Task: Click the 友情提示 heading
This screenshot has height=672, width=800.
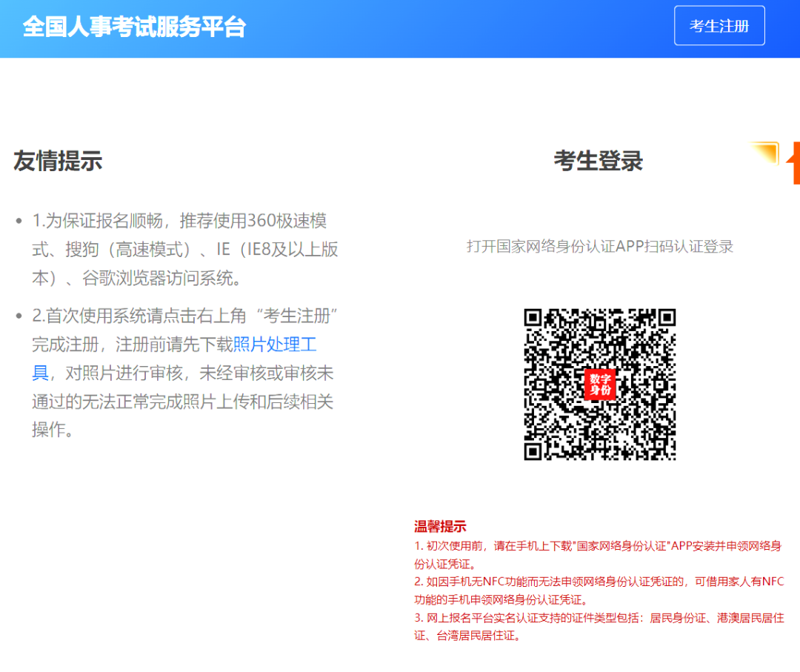Action: click(x=58, y=161)
